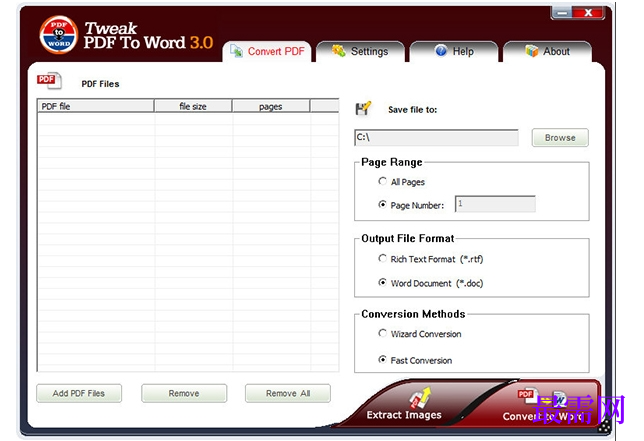This screenshot has height=441, width=644.
Task: Click the Extract Images button label
Action: [404, 415]
